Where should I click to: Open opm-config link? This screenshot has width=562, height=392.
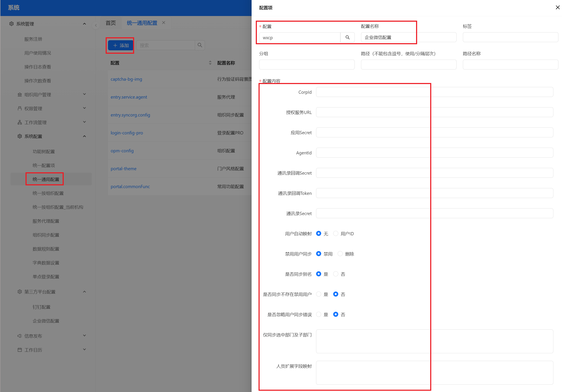tap(122, 151)
